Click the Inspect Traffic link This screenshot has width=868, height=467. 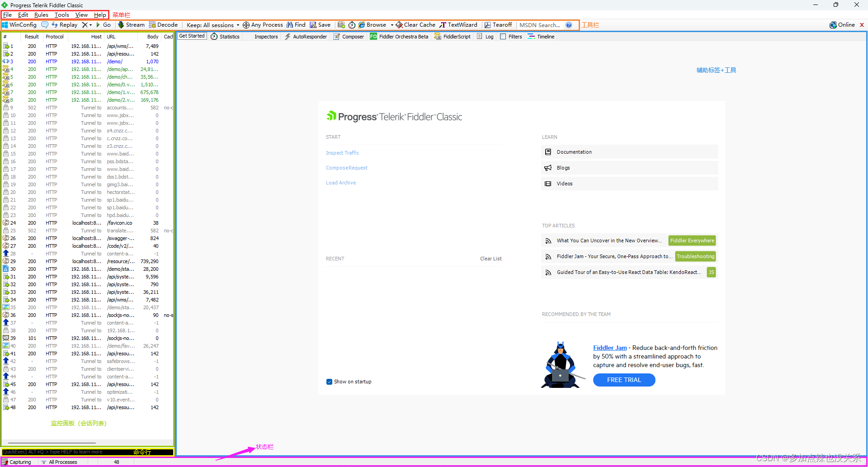tap(343, 153)
